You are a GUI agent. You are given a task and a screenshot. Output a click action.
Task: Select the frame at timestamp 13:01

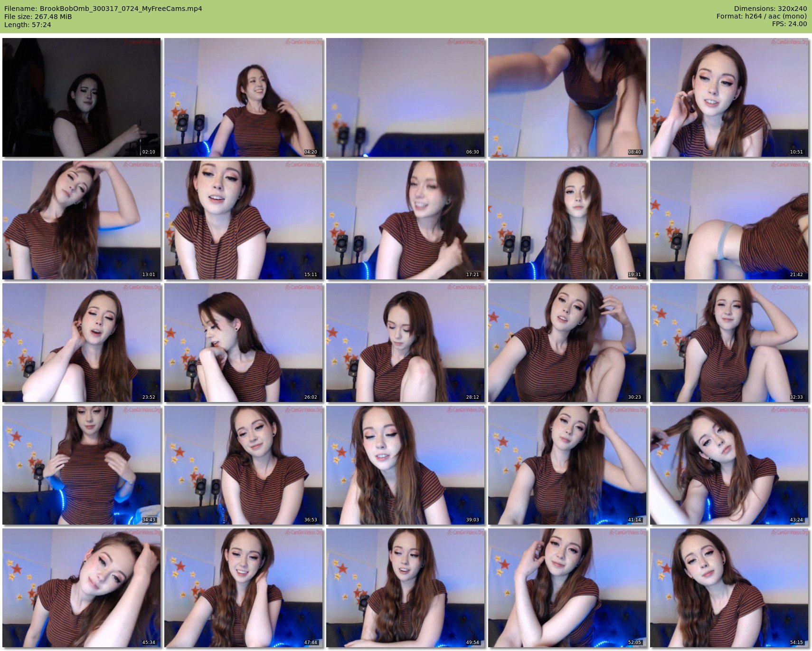coord(81,220)
